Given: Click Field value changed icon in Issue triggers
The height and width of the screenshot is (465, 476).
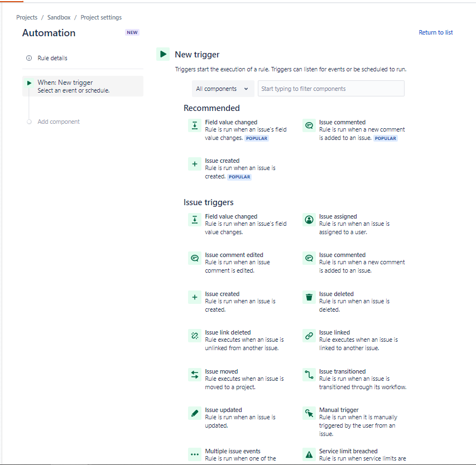Looking at the screenshot, I should point(195,220).
